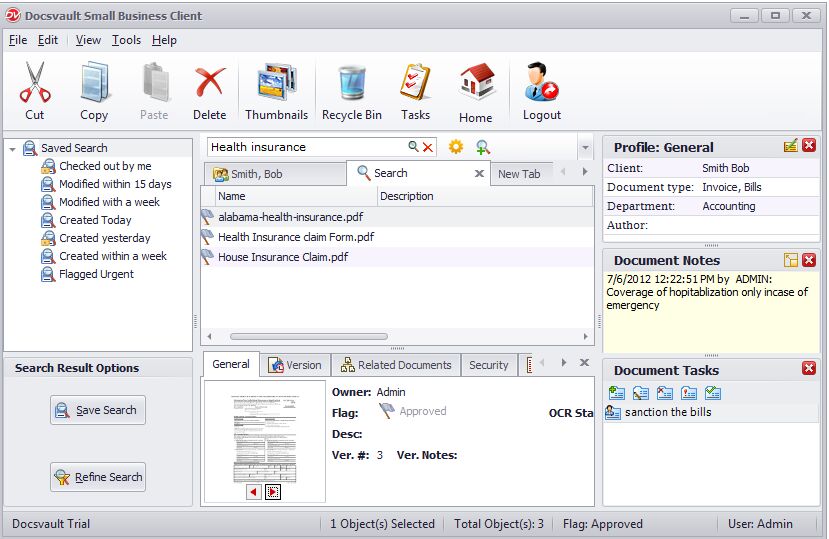
Task: Collapse the Saved Search tree node
Action: 12,149
